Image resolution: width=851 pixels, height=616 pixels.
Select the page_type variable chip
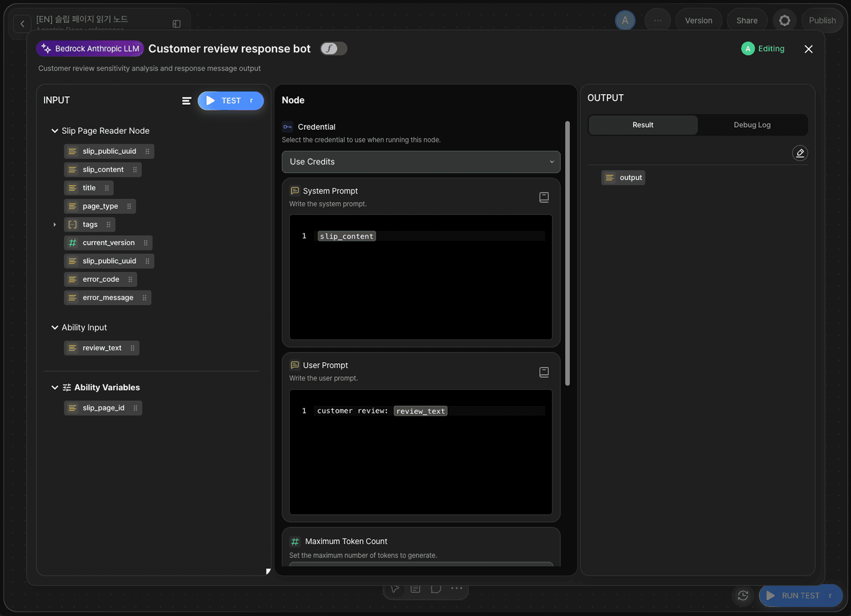pos(100,206)
